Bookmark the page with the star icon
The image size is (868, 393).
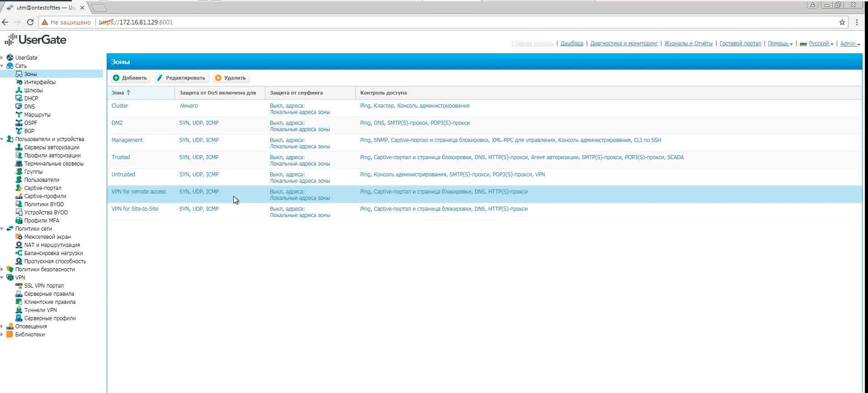coord(842,22)
